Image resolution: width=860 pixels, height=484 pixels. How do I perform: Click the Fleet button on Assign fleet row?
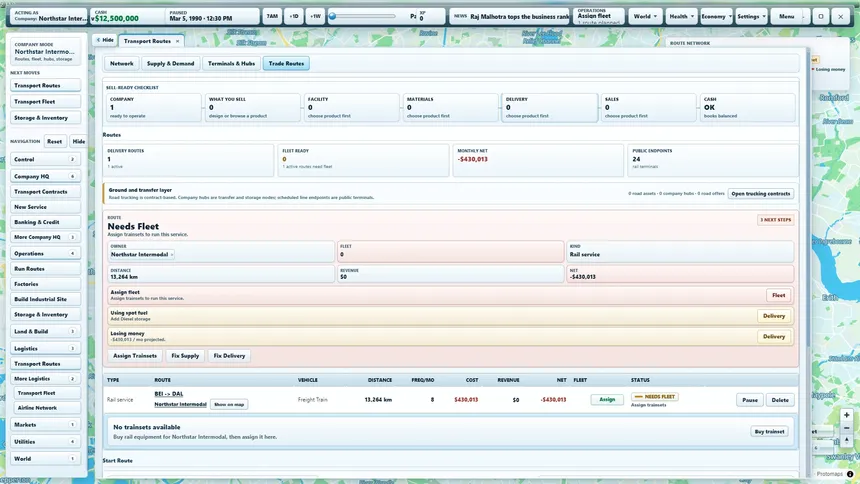778,295
